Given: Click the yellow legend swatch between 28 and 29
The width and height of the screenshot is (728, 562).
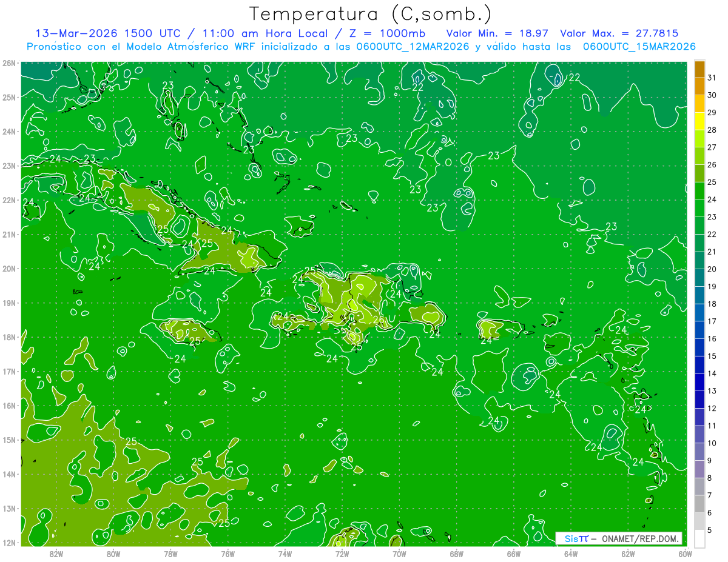Looking at the screenshot, I should 699,121.
